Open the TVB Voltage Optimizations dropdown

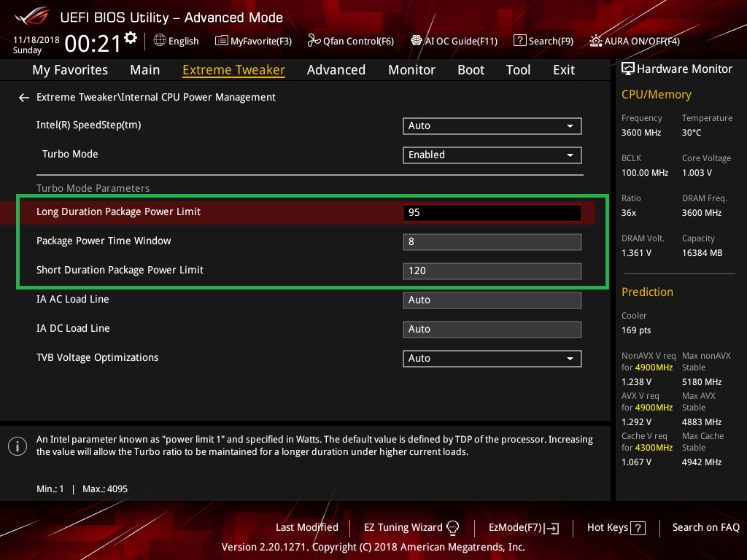click(x=492, y=359)
